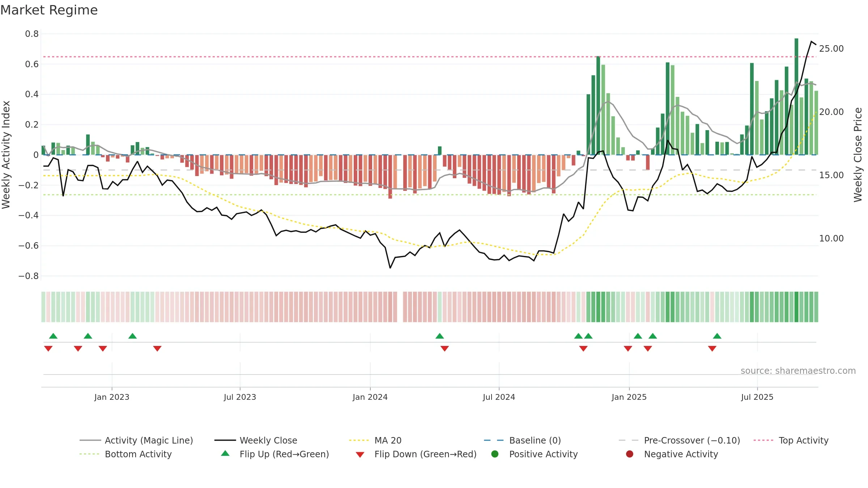This screenshot has height=488, width=868.
Task: Click the yellow dotted MA 20 line swatch
Action: tap(359, 440)
